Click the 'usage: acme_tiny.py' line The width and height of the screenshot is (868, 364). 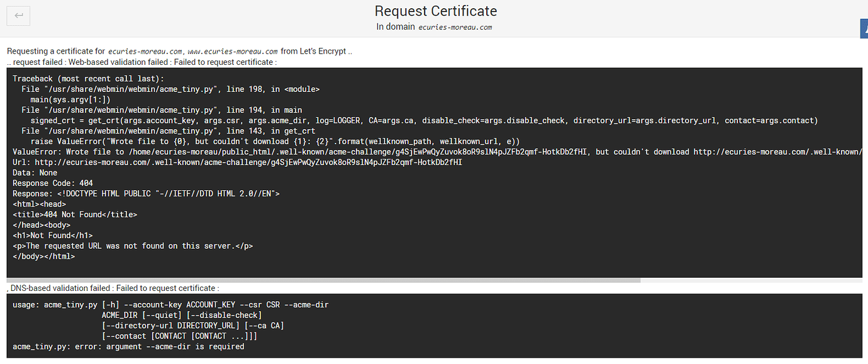click(x=170, y=305)
